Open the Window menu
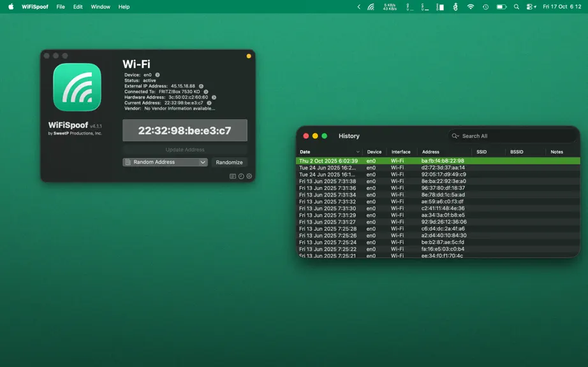 click(101, 7)
